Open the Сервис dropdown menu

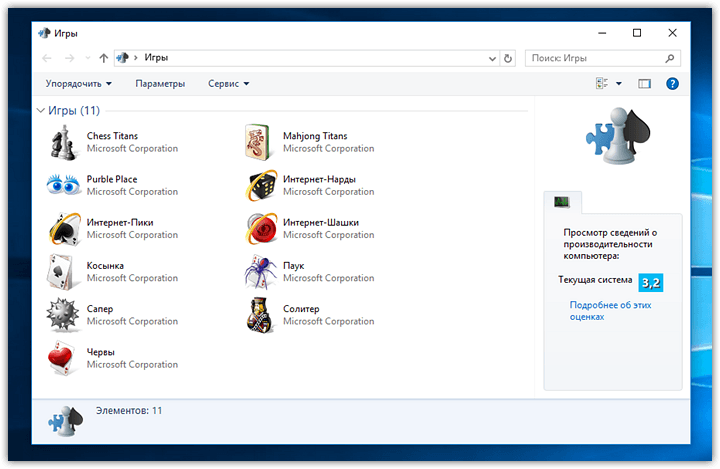(229, 84)
